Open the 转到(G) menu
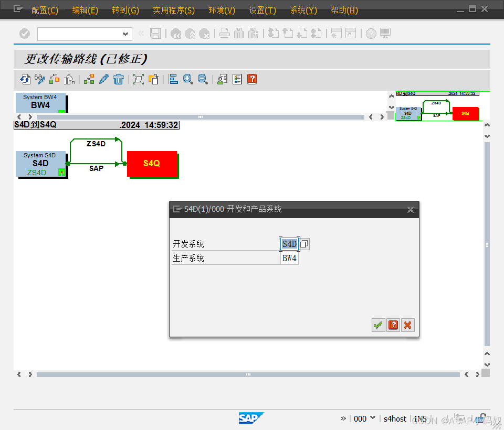504x430 pixels. [x=125, y=10]
